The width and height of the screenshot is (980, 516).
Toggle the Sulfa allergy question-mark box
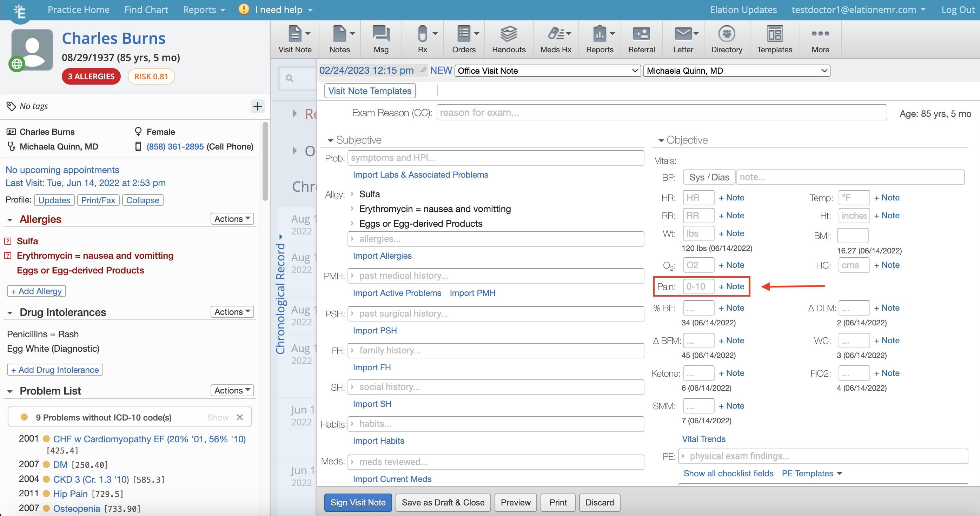(8, 241)
